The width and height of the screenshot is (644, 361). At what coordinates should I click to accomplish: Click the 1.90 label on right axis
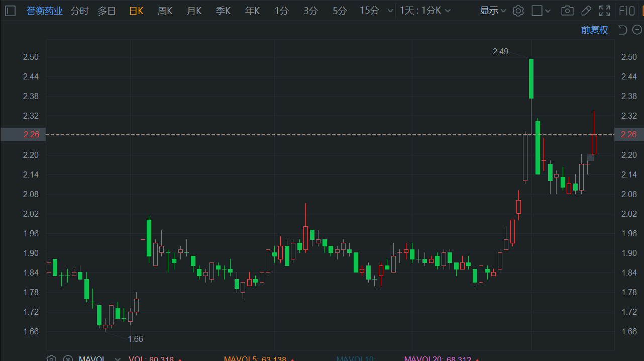coord(629,253)
